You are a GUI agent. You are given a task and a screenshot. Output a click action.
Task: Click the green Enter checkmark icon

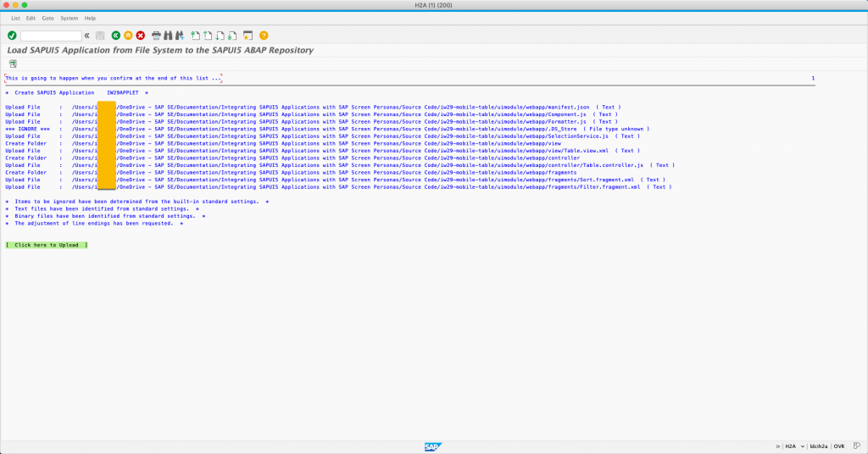coord(12,36)
